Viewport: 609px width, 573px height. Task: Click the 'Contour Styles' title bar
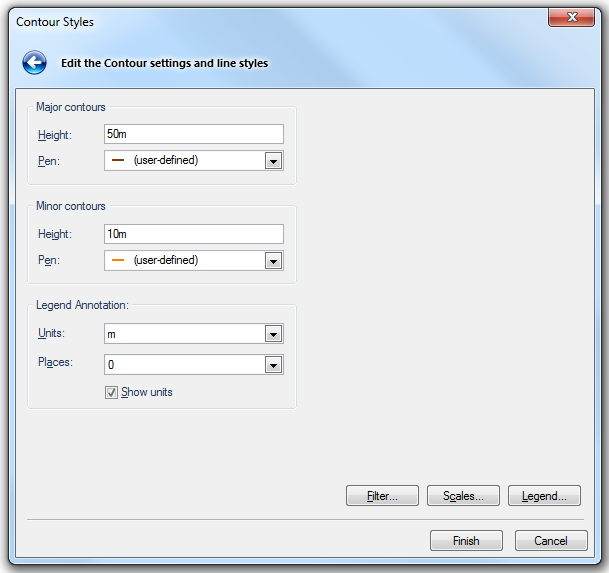250,21
